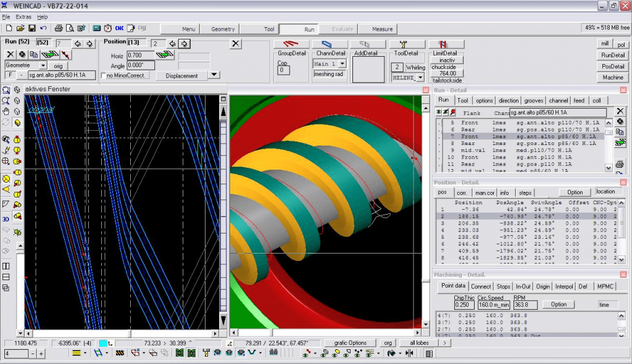Click the printer icon in the top toolbar
This screenshot has width=632, height=364.
59,28
